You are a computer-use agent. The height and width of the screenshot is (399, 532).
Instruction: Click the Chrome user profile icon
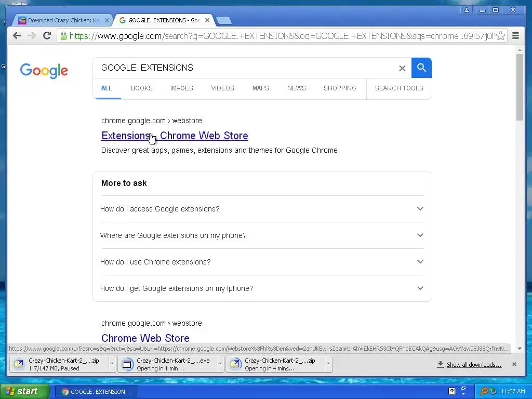[467, 10]
